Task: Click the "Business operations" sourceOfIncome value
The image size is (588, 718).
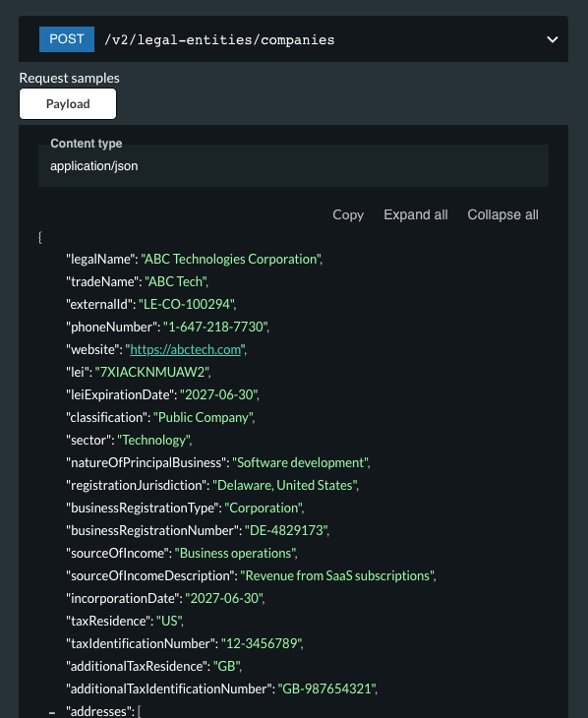Action: coord(236,553)
